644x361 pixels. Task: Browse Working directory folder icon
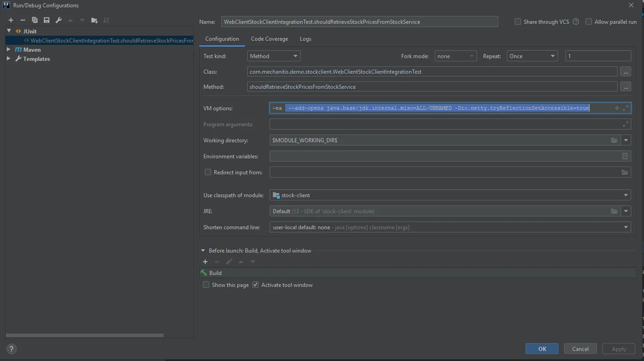point(615,140)
